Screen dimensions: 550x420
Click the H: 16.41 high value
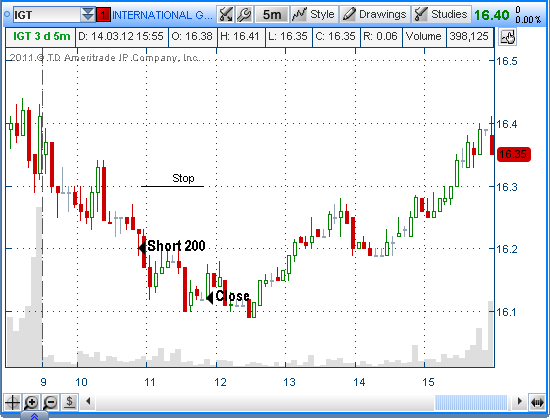(x=240, y=36)
